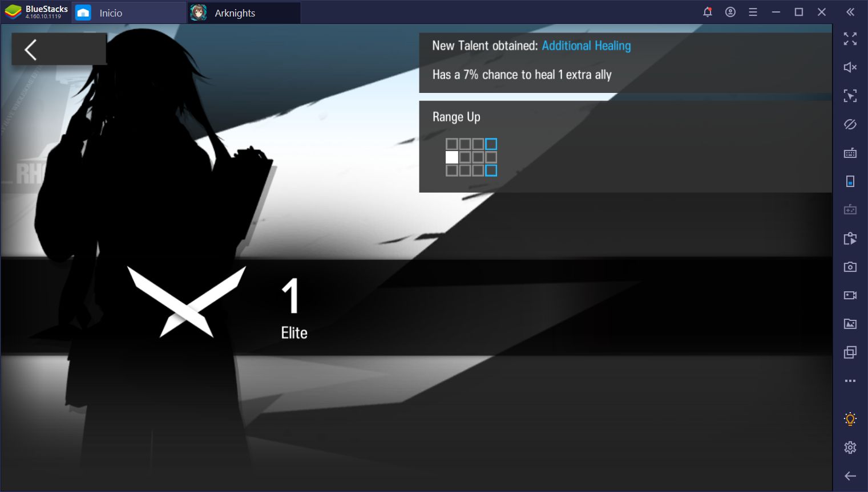
Task: Click the Range Up label
Action: pyautogui.click(x=456, y=117)
